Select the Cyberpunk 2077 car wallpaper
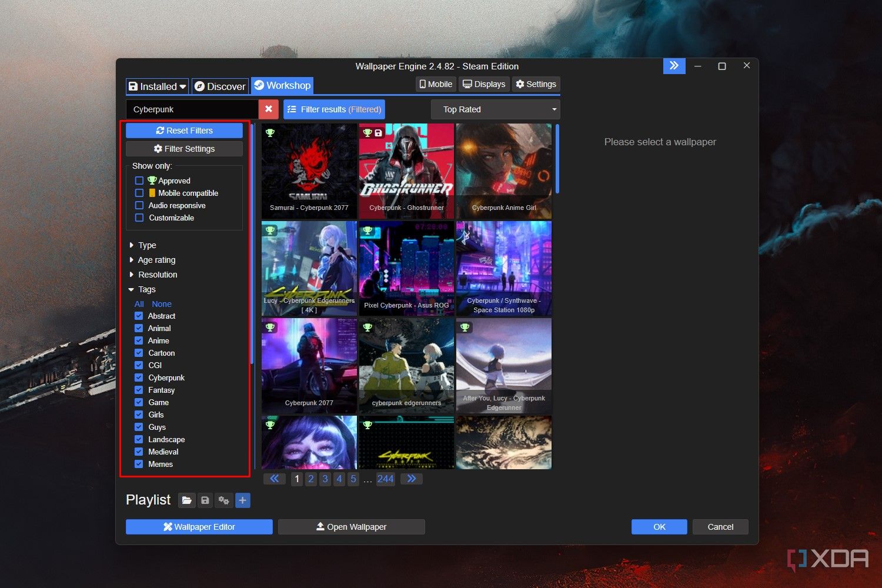Image resolution: width=882 pixels, height=588 pixels. pos(309,366)
